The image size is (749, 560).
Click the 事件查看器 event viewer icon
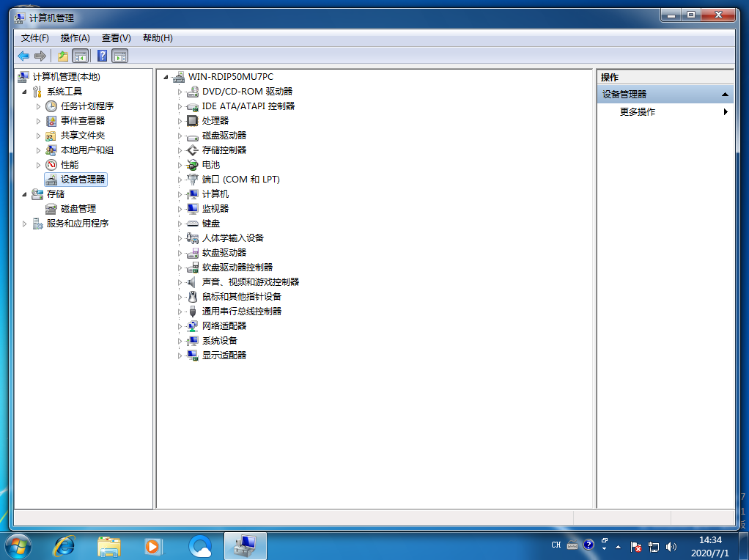click(51, 121)
